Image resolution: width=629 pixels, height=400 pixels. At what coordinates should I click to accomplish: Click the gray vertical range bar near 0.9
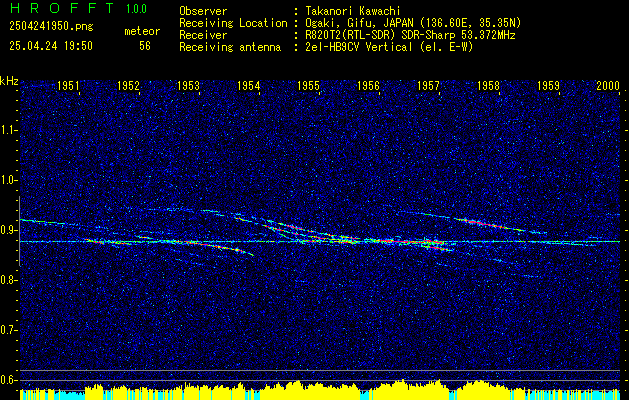(x=20, y=231)
